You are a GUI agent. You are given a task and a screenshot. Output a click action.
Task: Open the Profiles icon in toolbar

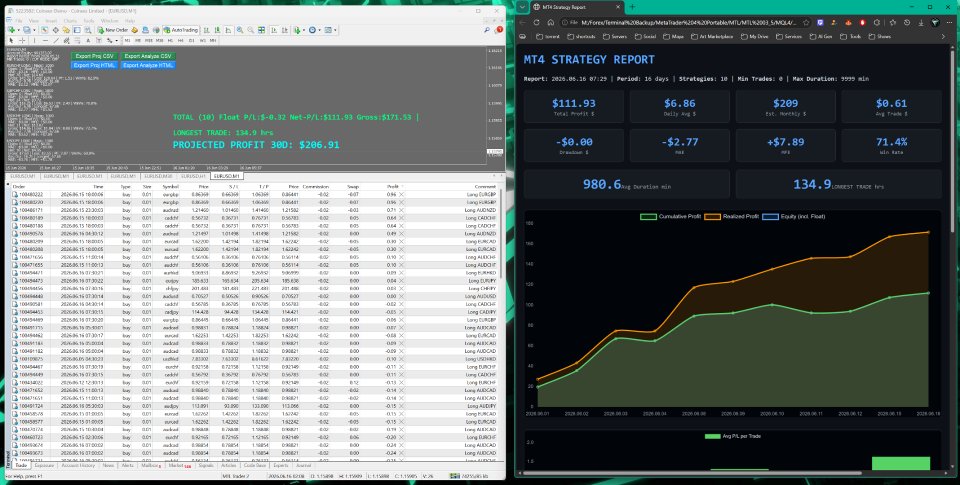(x=27, y=30)
